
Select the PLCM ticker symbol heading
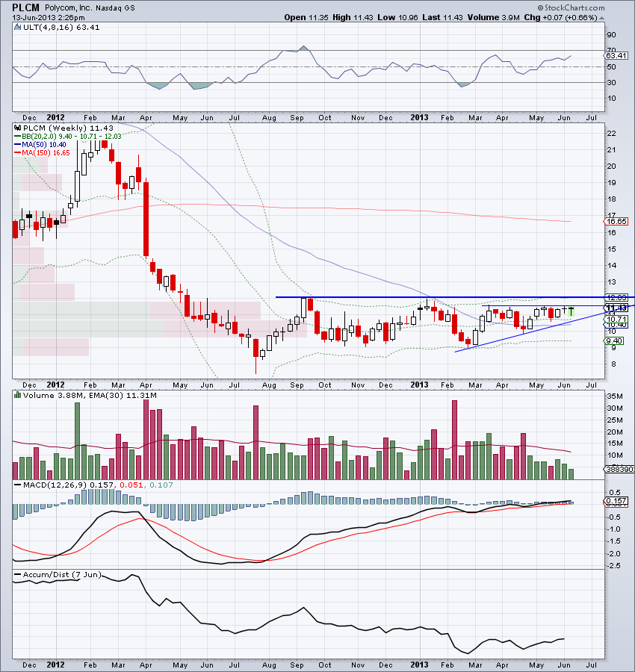pos(25,7)
